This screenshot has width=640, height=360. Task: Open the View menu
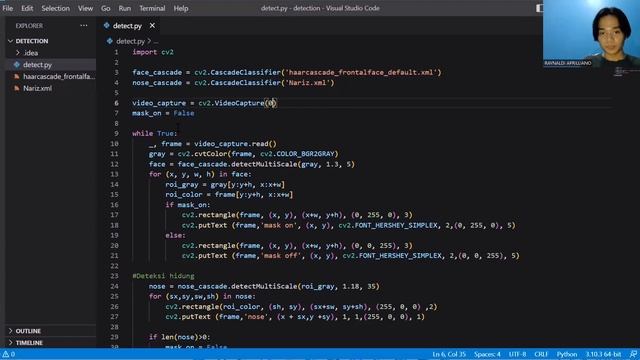tap(85, 8)
